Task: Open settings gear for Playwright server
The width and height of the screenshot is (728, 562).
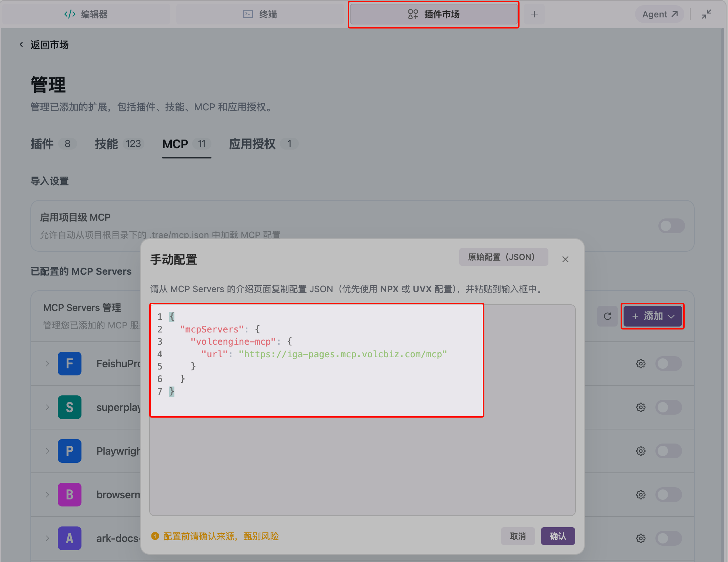Action: [x=641, y=451]
